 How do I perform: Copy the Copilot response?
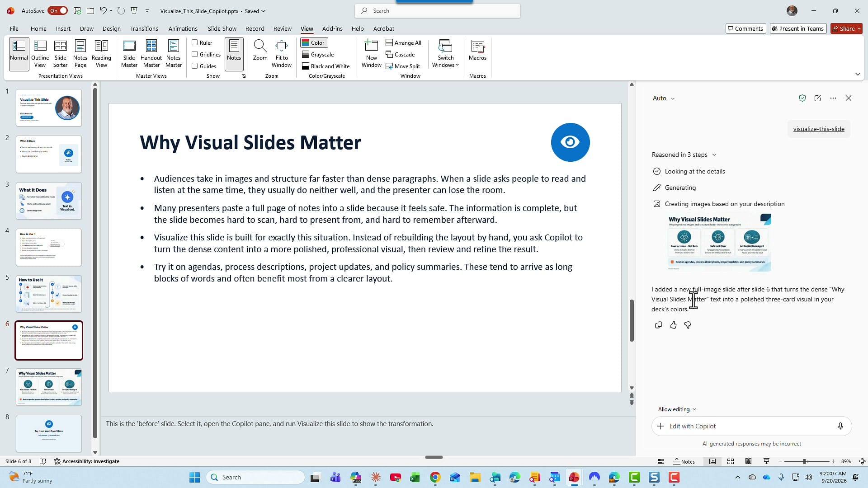659,325
